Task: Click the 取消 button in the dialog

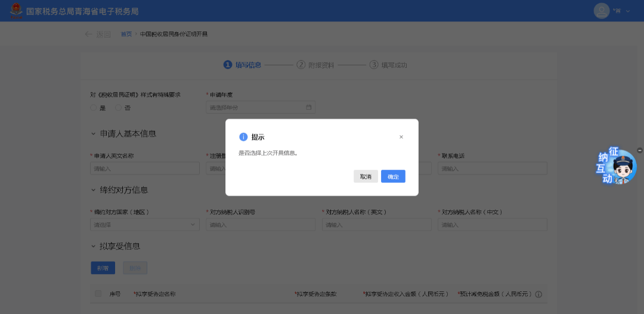Action: pos(366,176)
